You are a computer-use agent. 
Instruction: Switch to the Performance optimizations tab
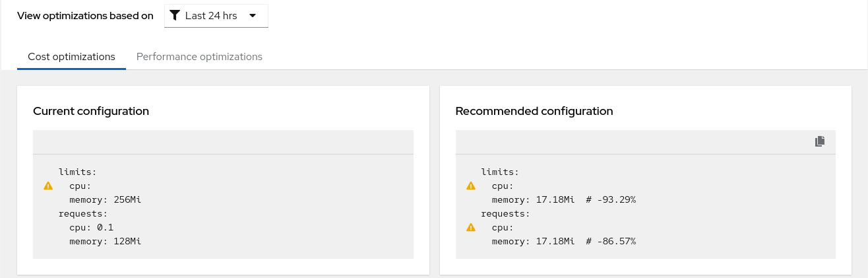point(199,57)
